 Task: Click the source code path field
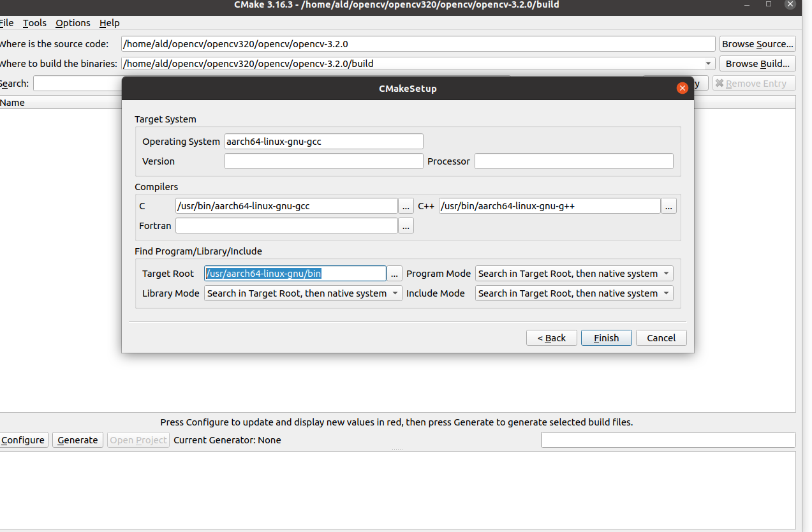[418, 44]
